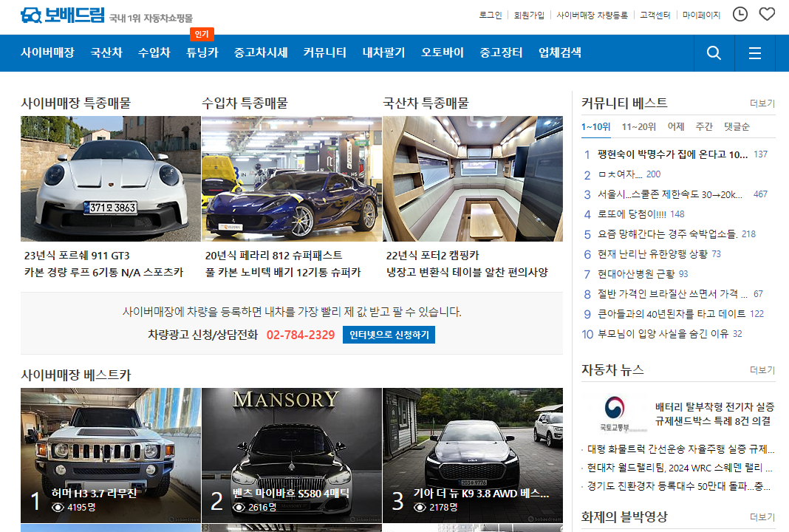Select the 주간 tab in 커뮤니티 베스트
789x532 pixels.
703,126
